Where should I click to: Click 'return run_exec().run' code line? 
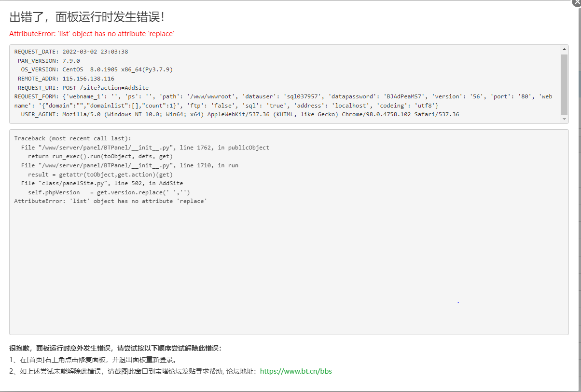[x=100, y=156]
